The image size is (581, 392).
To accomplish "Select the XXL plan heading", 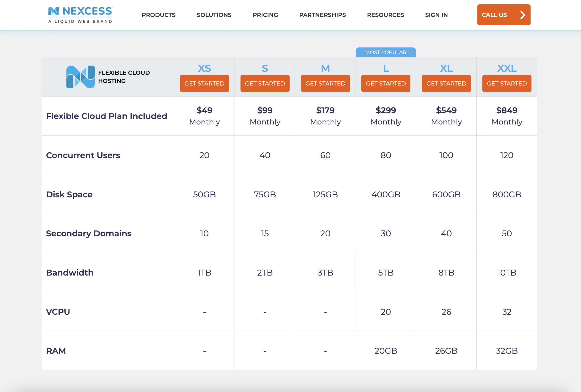I will pos(506,68).
